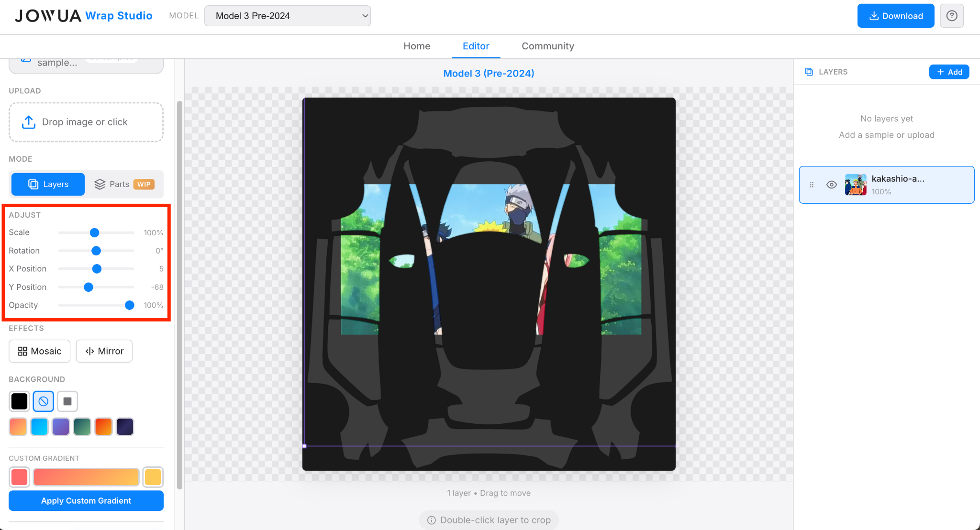Image resolution: width=980 pixels, height=530 pixels.
Task: Hide the kakashio layer with eye icon
Action: coord(832,185)
